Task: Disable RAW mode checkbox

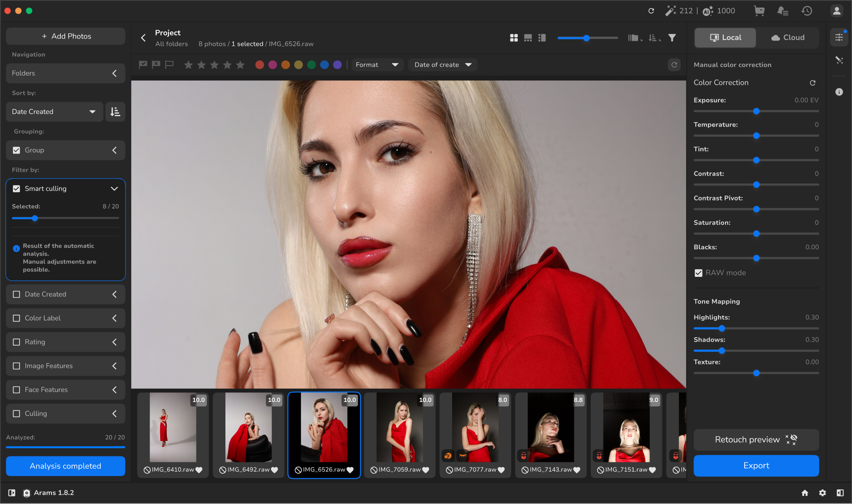Action: click(x=698, y=273)
